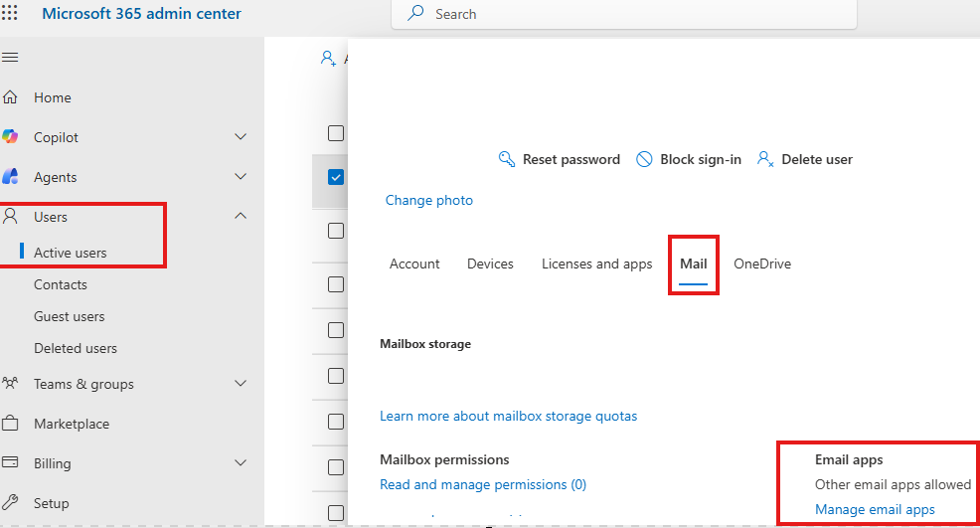
Task: Click Reset password button
Action: click(x=559, y=159)
